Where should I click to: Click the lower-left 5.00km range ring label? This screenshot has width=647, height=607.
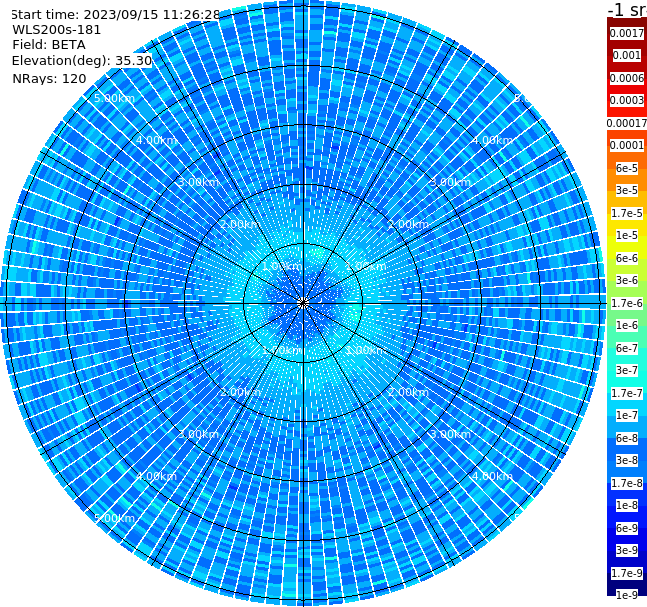(114, 518)
